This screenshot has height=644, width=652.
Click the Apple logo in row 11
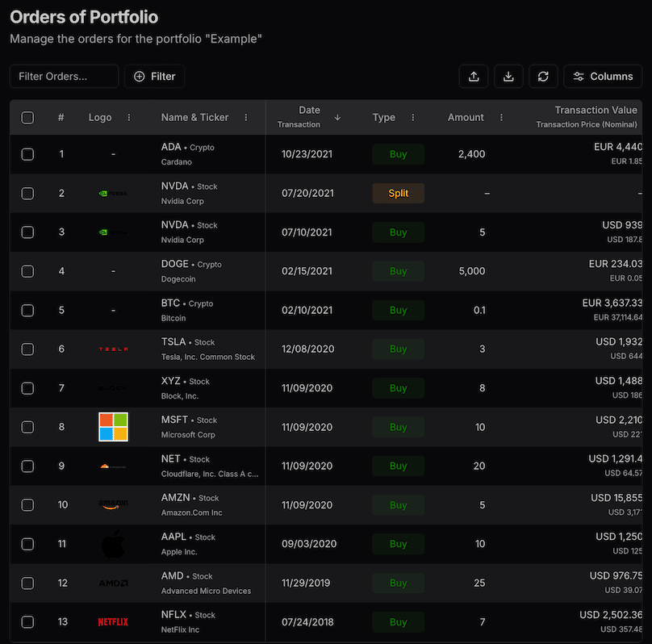click(x=113, y=544)
